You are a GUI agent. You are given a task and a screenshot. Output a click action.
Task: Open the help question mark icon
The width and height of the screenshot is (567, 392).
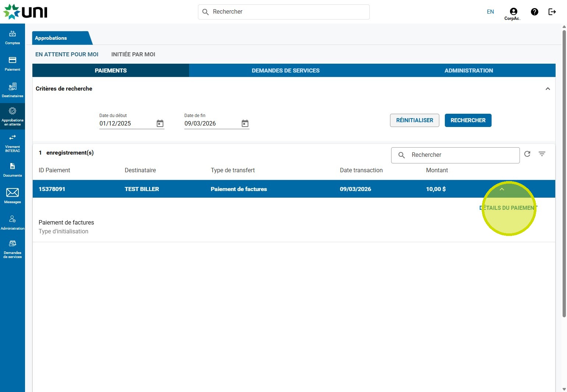(535, 12)
